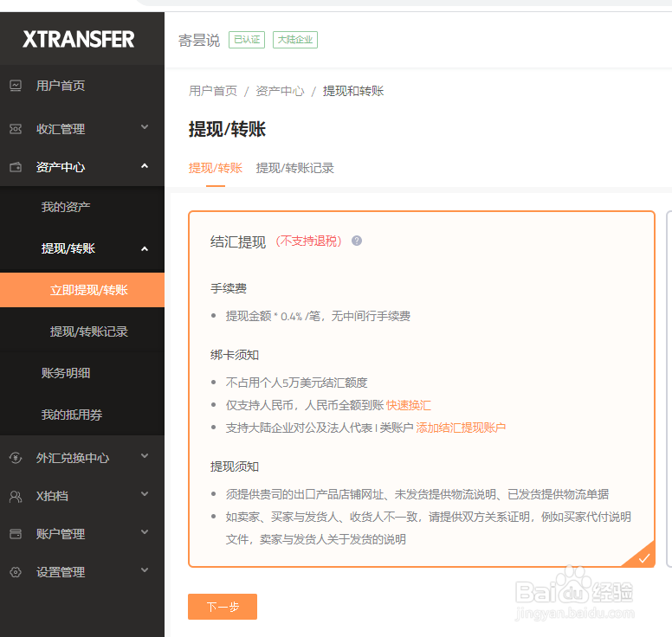672x637 pixels.
Task: Click the 收汇管理 sidebar icon
Action: (16, 129)
